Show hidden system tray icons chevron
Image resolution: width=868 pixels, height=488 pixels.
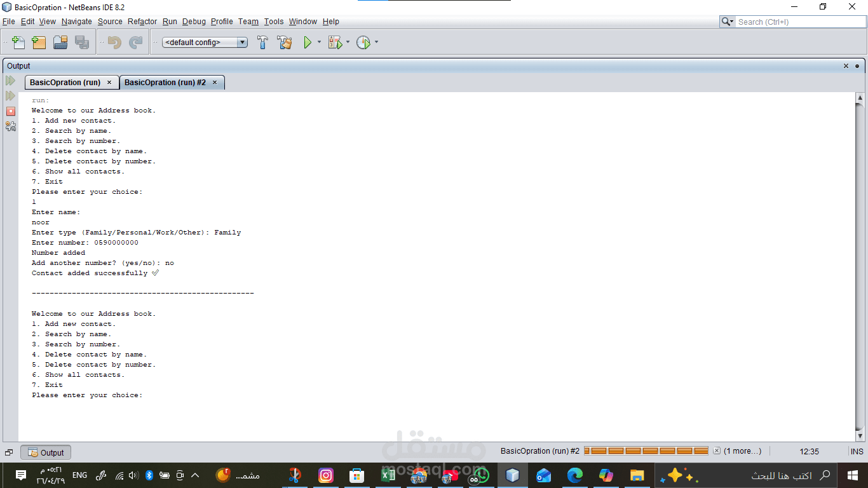click(195, 475)
